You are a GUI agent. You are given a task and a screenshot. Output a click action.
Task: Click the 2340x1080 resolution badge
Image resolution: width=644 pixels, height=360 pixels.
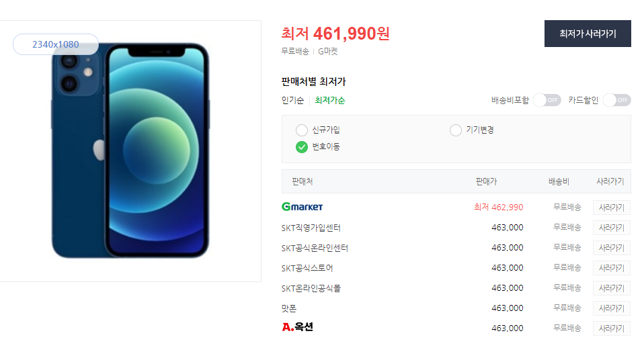pos(56,44)
